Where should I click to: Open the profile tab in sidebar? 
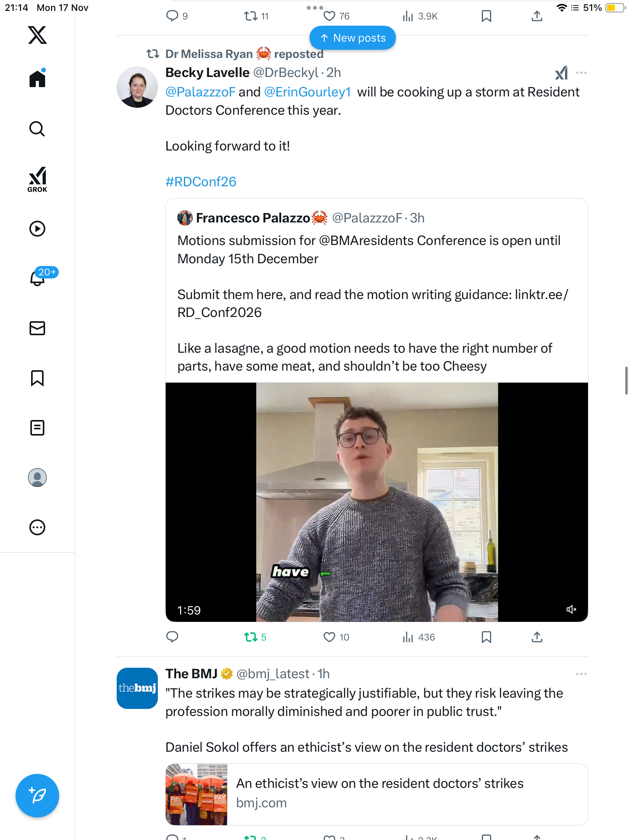(37, 478)
